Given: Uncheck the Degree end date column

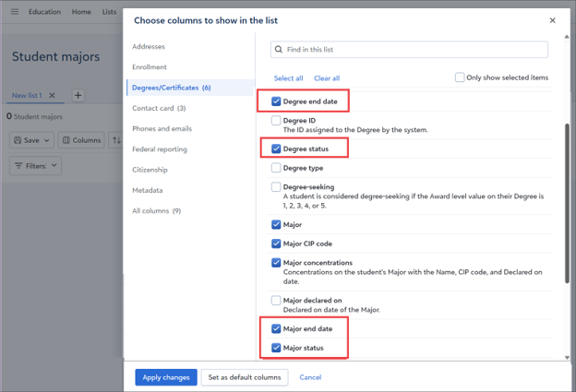Looking at the screenshot, I should pos(276,101).
